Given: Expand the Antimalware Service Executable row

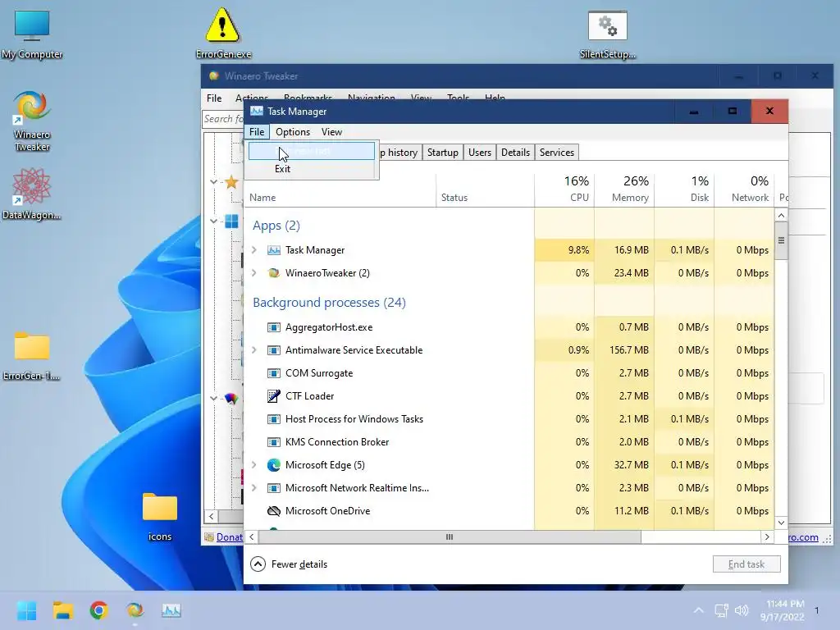Looking at the screenshot, I should [x=254, y=350].
